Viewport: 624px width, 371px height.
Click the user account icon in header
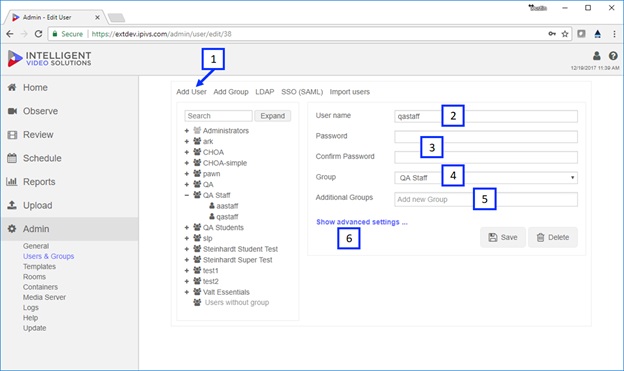pyautogui.click(x=597, y=56)
